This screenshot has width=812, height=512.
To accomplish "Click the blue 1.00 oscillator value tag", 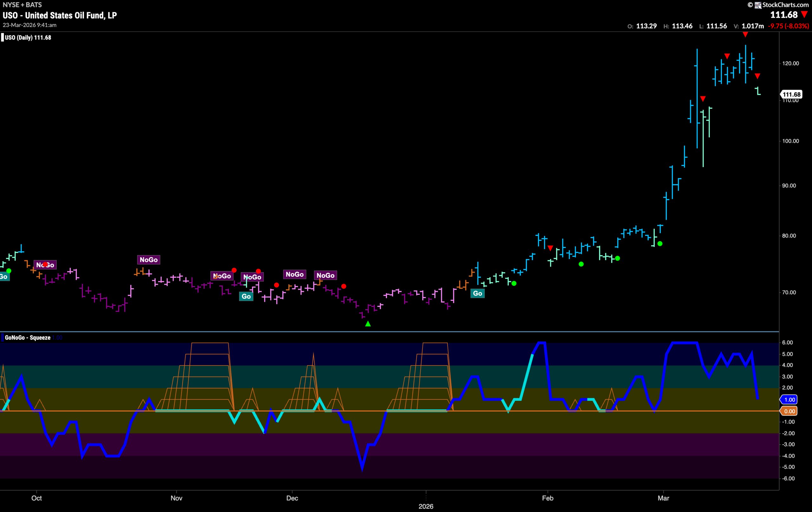I will click(x=789, y=400).
